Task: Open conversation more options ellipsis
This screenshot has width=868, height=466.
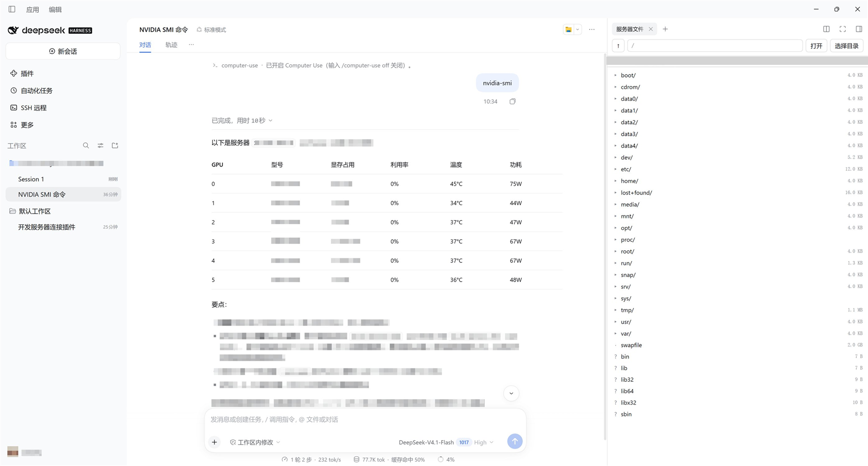Action: click(592, 30)
